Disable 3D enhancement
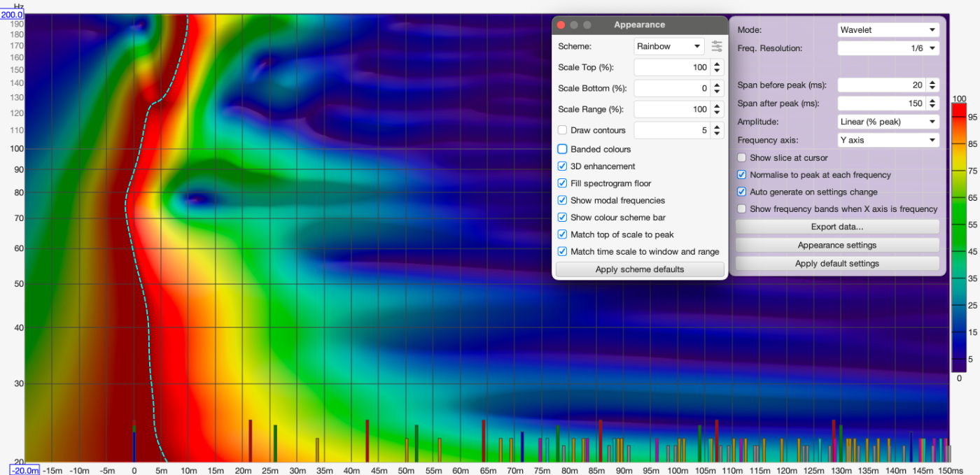 563,166
